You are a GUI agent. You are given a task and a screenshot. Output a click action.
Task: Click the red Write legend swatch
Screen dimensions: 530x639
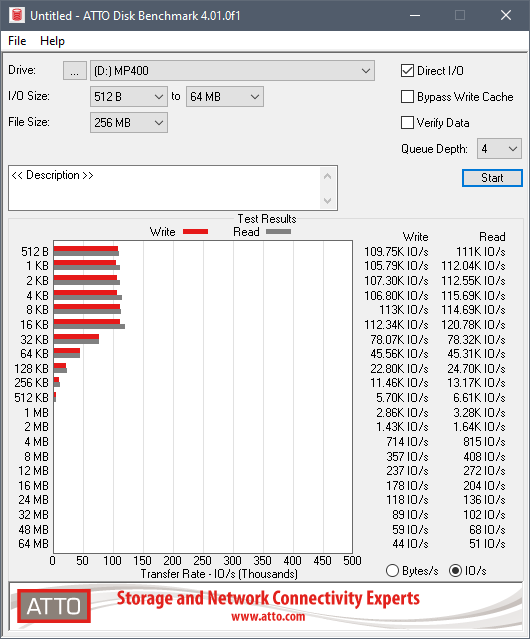pos(196,231)
